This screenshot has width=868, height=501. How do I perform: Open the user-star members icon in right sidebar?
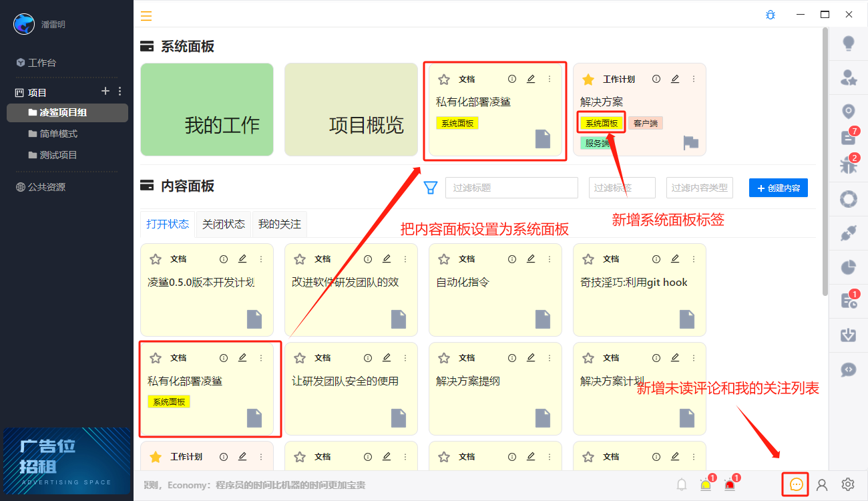[x=849, y=77]
